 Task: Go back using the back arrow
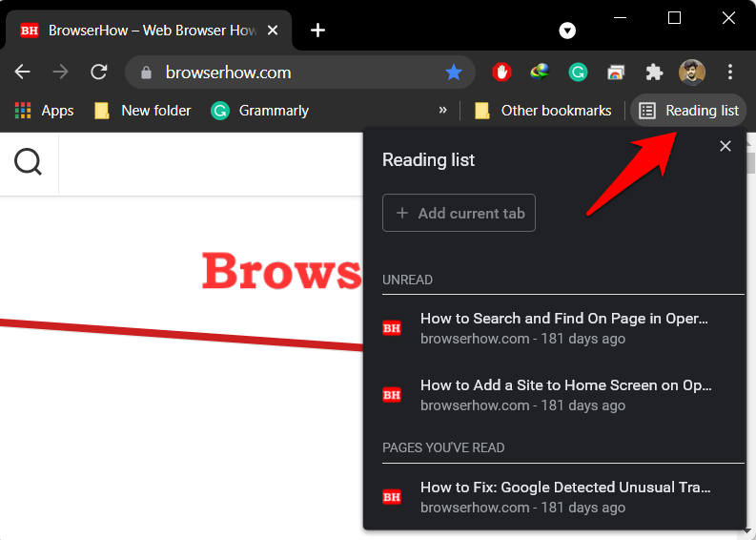point(22,73)
